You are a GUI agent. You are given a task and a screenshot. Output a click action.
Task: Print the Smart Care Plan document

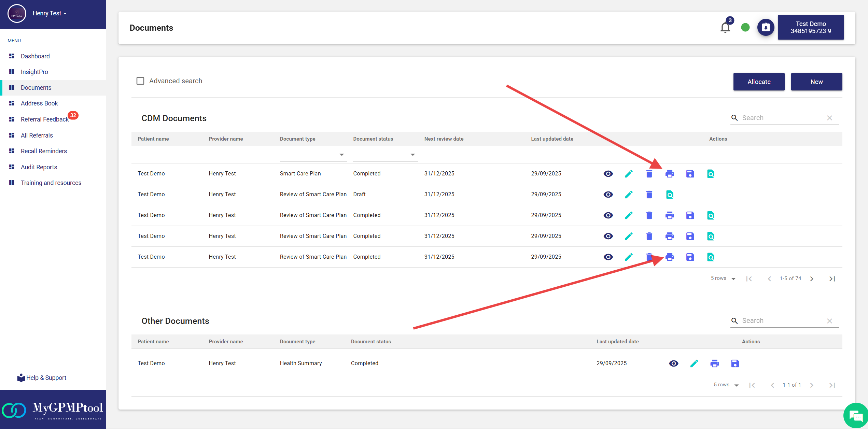670,174
